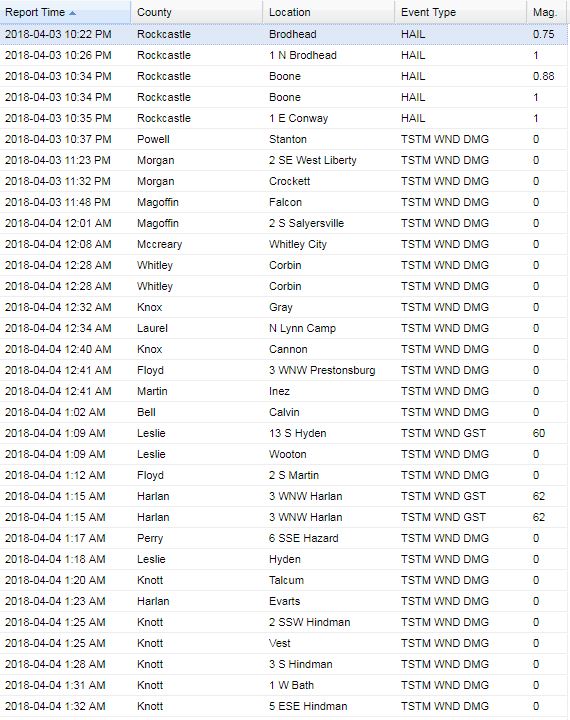Select the 2 SE West Liberty row
This screenshot has height=720, width=570.
click(x=284, y=161)
